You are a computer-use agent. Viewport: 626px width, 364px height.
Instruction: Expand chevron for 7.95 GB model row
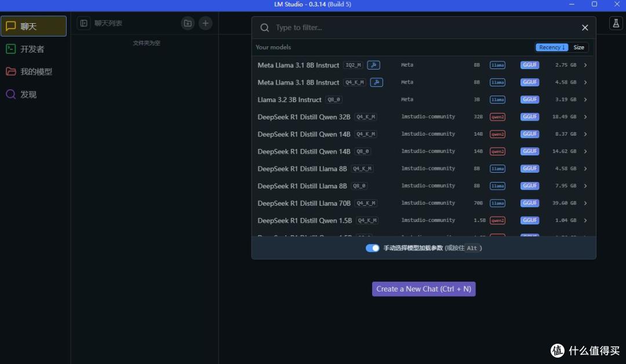(585, 185)
